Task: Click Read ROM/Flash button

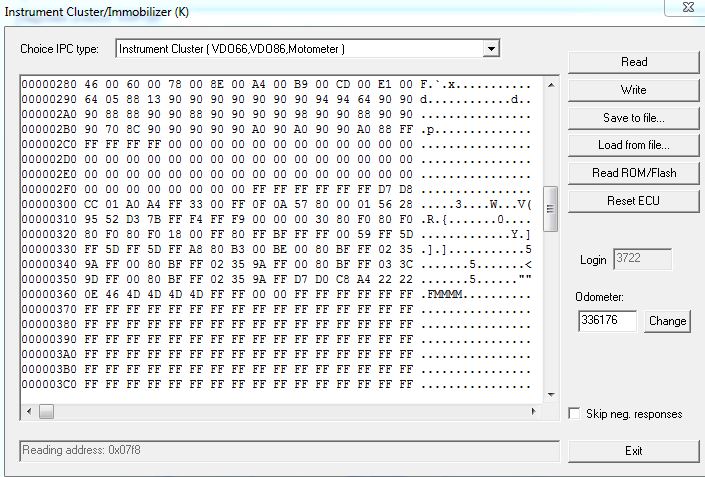Action: point(633,173)
